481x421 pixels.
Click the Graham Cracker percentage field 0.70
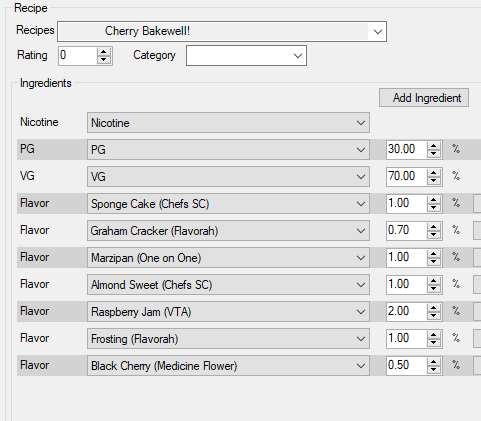(406, 230)
